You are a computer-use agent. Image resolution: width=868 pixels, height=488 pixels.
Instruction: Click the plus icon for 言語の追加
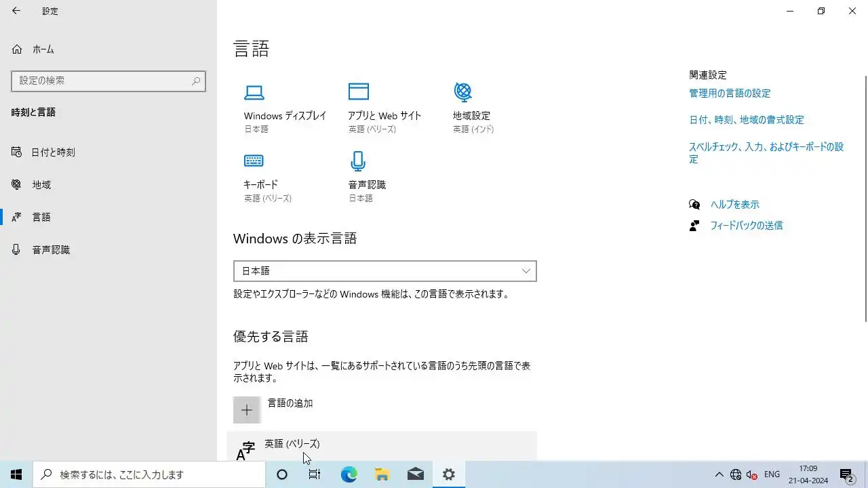pos(247,410)
